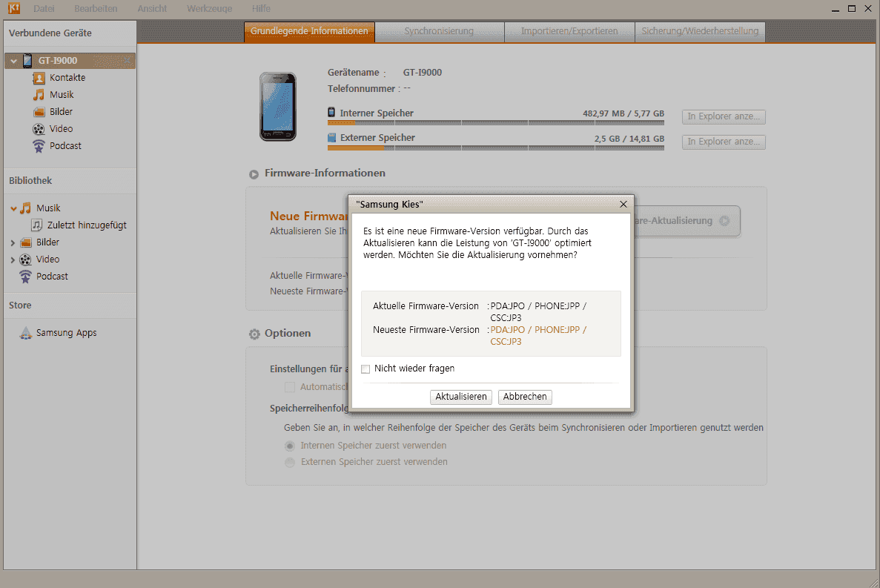
Task: Switch to Synchronisierung tab
Action: pyautogui.click(x=440, y=31)
